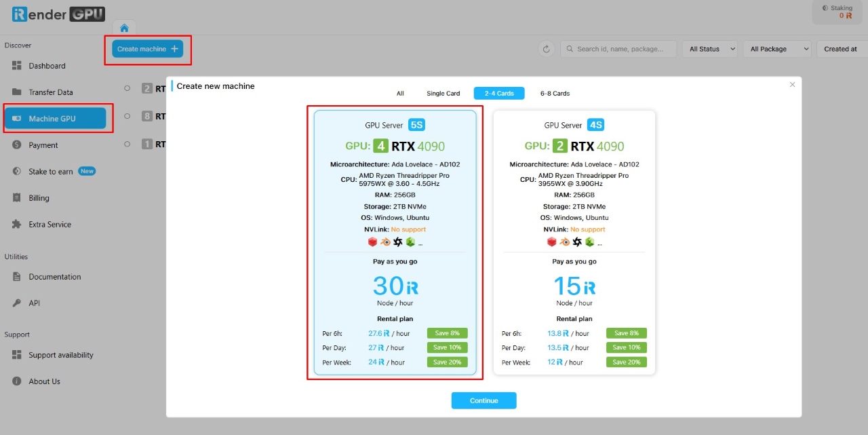Click the Continue button
868x435 pixels.
coord(484,400)
